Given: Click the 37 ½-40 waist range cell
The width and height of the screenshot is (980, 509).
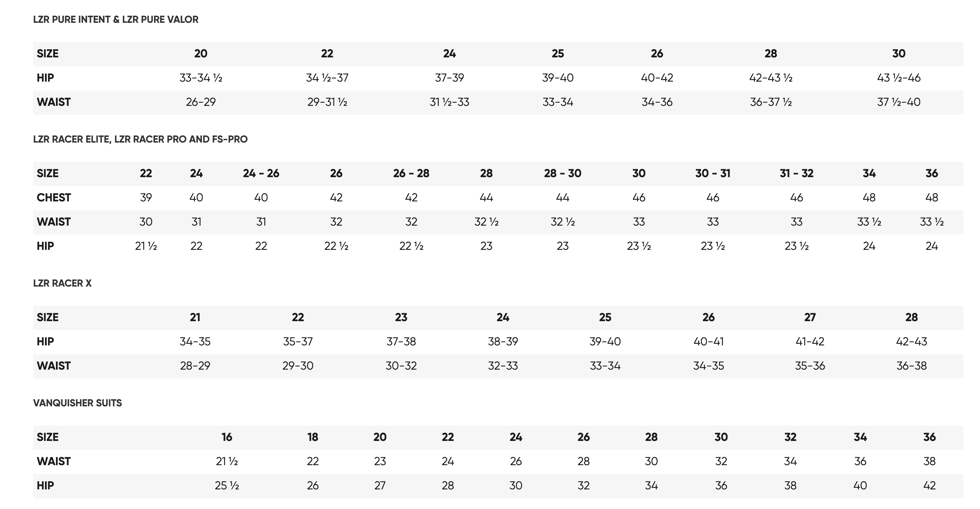Looking at the screenshot, I should [x=899, y=102].
